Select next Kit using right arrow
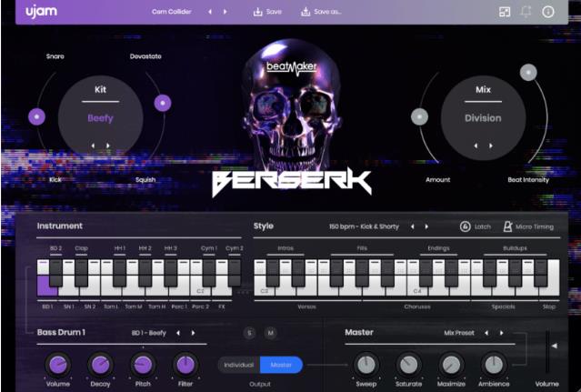The width and height of the screenshot is (581, 392). (108, 146)
